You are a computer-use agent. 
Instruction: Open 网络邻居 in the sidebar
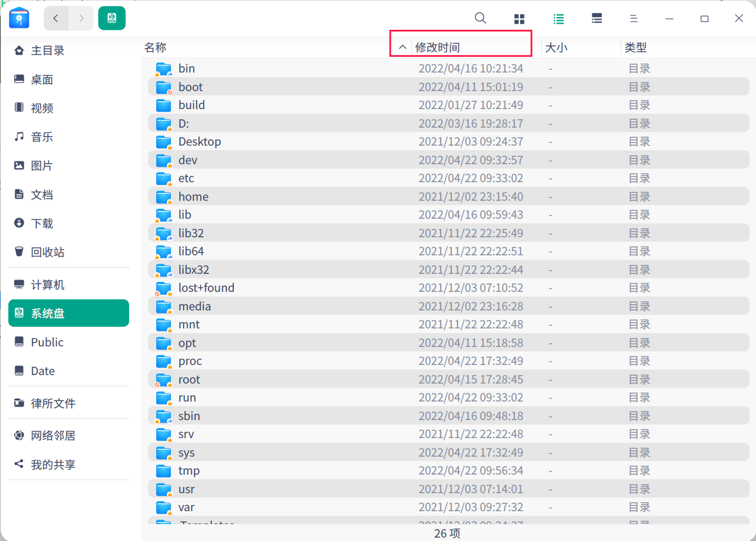69,435
